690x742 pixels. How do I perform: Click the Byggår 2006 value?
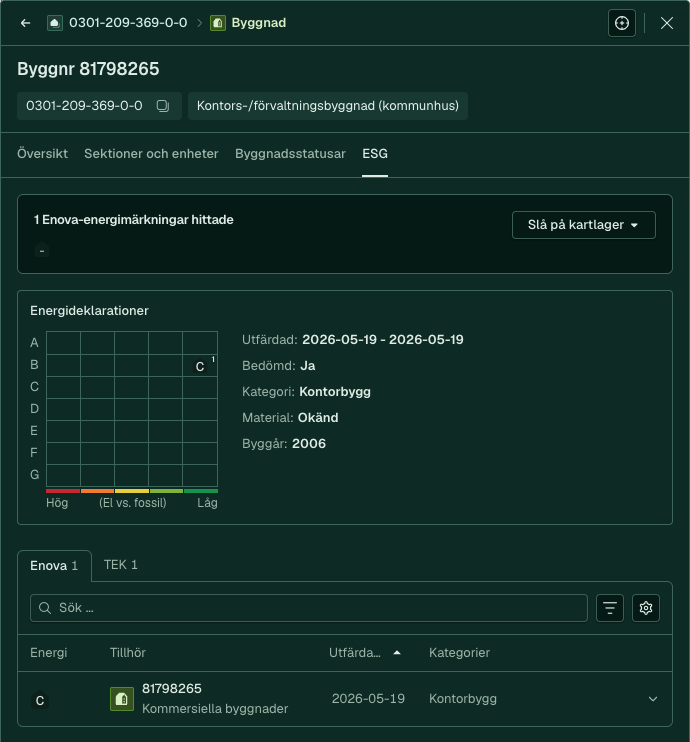pyautogui.click(x=309, y=443)
